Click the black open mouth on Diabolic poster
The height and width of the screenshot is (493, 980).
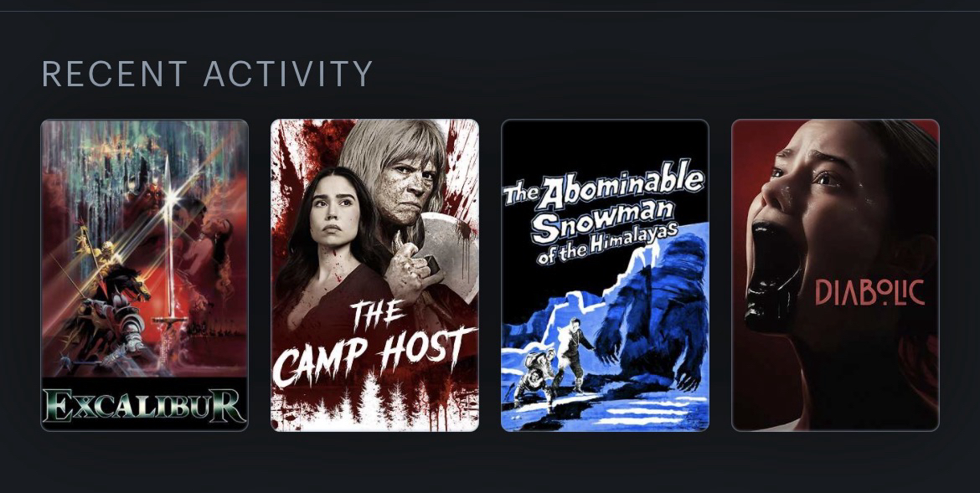point(772,275)
